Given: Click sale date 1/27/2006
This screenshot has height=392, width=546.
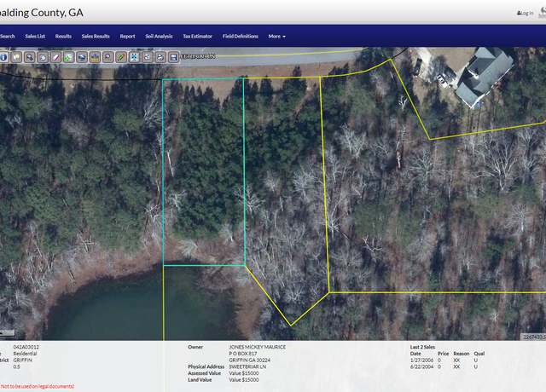Looking at the screenshot, I should point(421,360).
